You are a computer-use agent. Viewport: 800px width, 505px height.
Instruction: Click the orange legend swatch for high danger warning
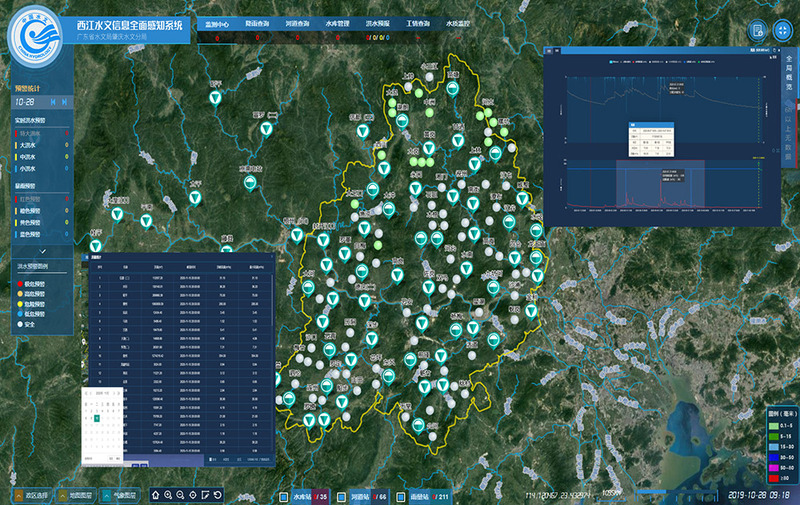click(20, 294)
